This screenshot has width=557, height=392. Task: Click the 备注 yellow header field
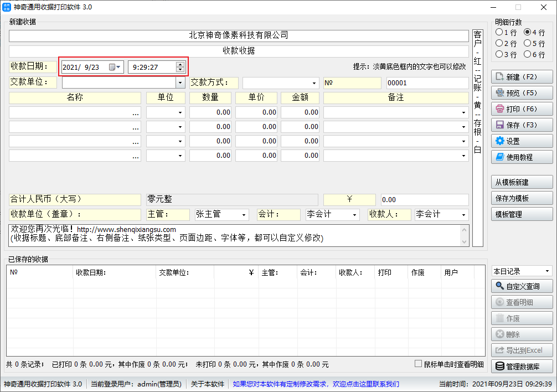point(396,97)
